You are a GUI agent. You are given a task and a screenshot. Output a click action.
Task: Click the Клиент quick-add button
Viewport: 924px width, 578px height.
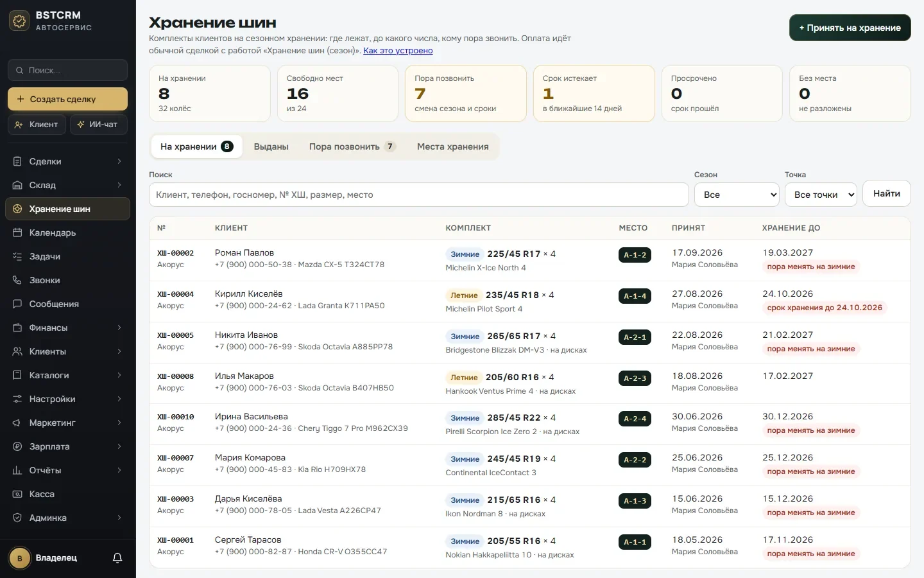pyautogui.click(x=37, y=124)
